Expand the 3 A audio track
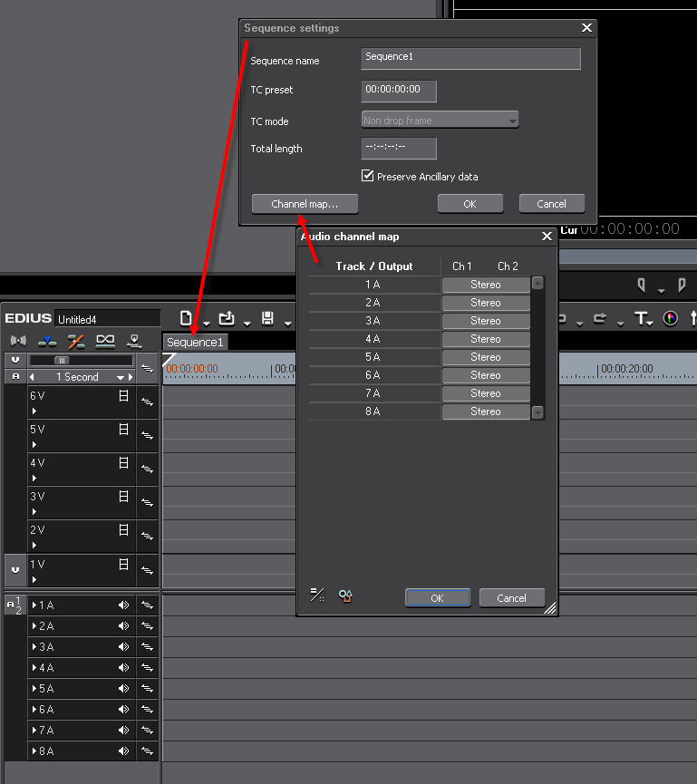697x784 pixels. [34, 647]
